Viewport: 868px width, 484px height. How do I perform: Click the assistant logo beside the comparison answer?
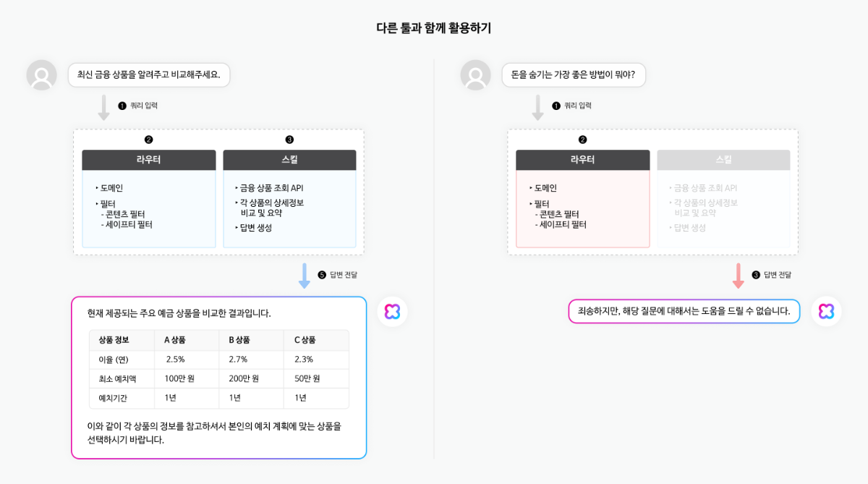[x=393, y=311]
